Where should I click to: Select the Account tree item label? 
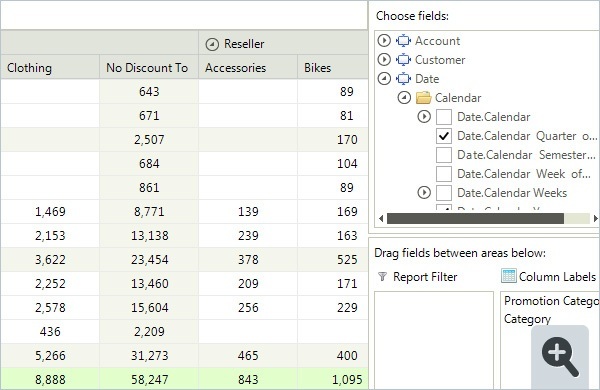pyautogui.click(x=437, y=41)
